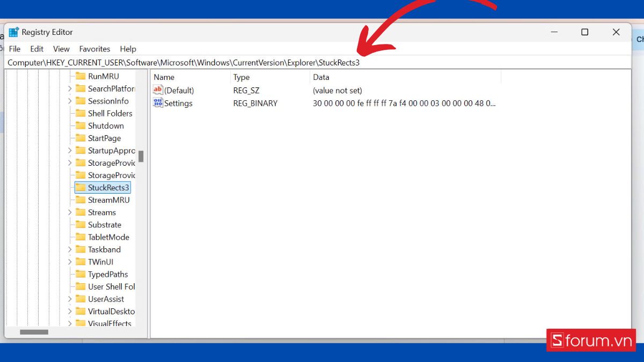Click the RunMRU folder icon
Viewport: 644px width, 362px height.
pos(80,76)
